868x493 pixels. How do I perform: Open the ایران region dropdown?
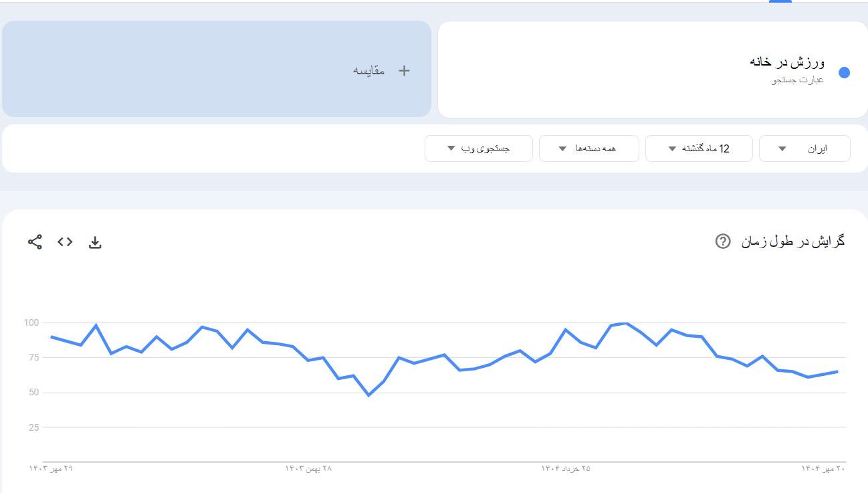[x=804, y=149]
